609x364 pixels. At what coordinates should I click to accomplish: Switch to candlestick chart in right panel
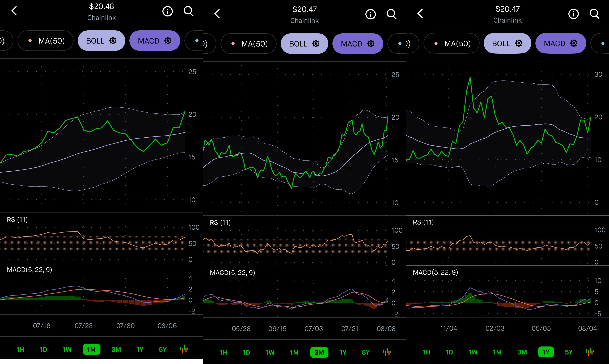coord(590,352)
